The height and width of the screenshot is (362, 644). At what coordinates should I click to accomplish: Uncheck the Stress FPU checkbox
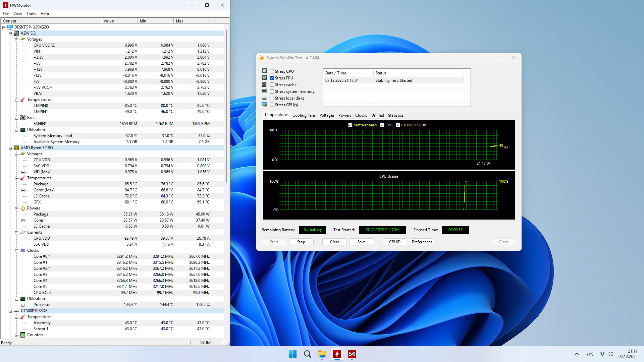click(272, 78)
